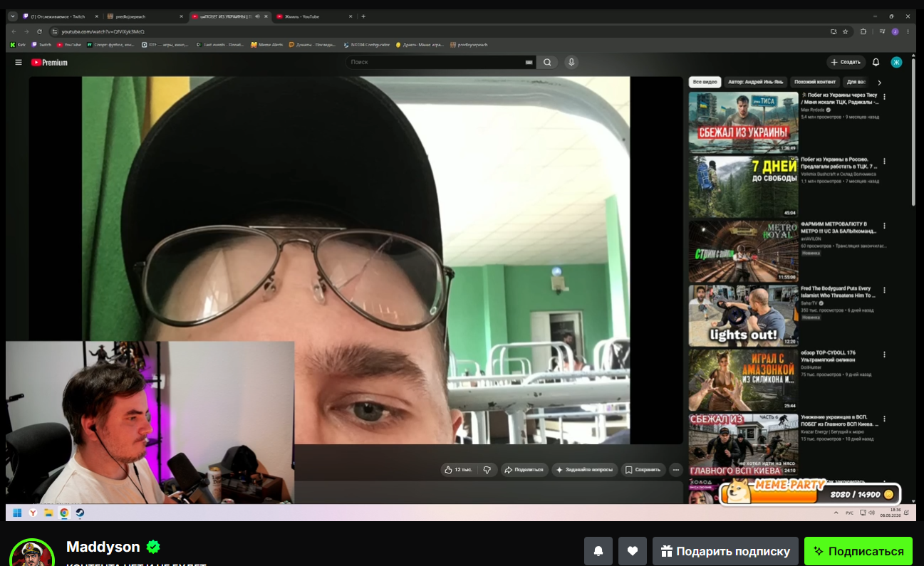Open options for 'Fred The Bodyguard' video
Viewport: 924px width, 566px height.
pos(884,290)
